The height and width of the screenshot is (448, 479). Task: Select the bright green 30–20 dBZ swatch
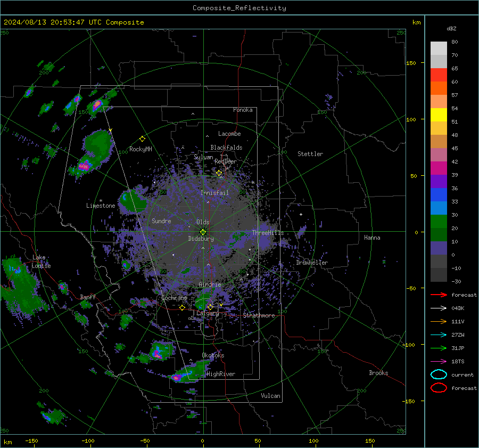439,222
